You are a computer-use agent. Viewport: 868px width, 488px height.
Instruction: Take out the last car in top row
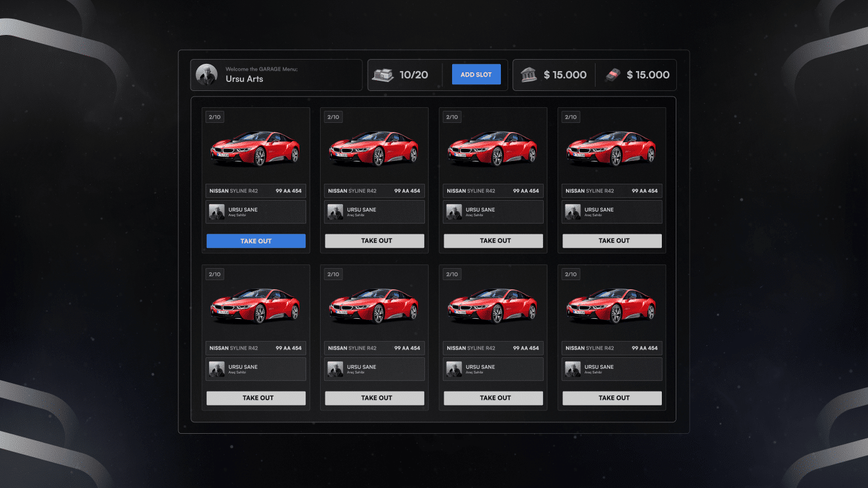pyautogui.click(x=612, y=241)
